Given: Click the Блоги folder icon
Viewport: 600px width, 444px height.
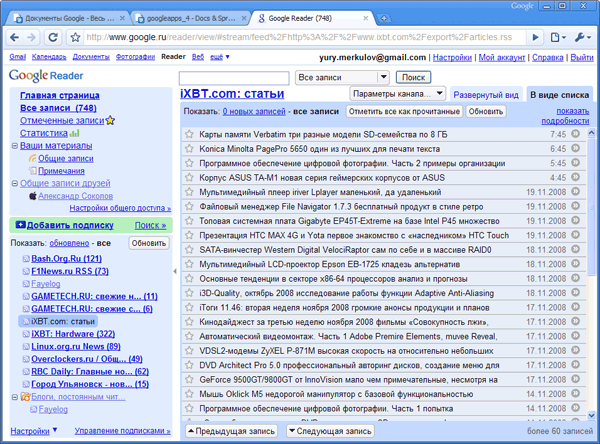Looking at the screenshot, I should [x=25, y=397].
